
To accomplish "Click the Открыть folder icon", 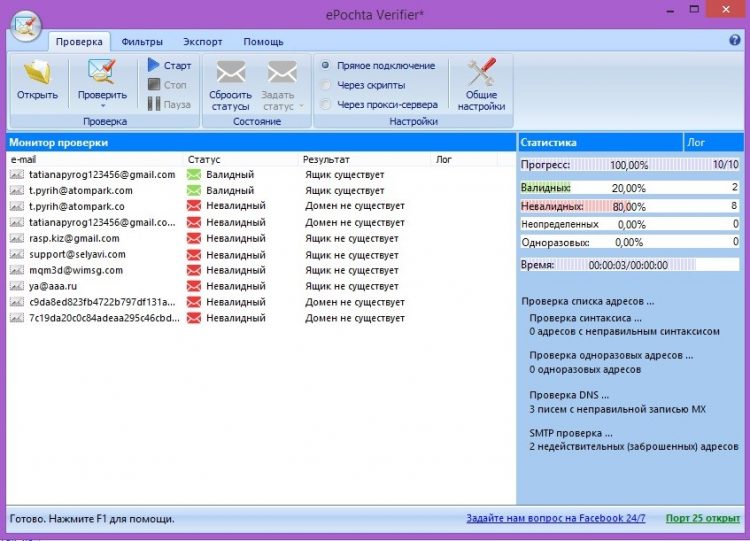I will [37, 72].
